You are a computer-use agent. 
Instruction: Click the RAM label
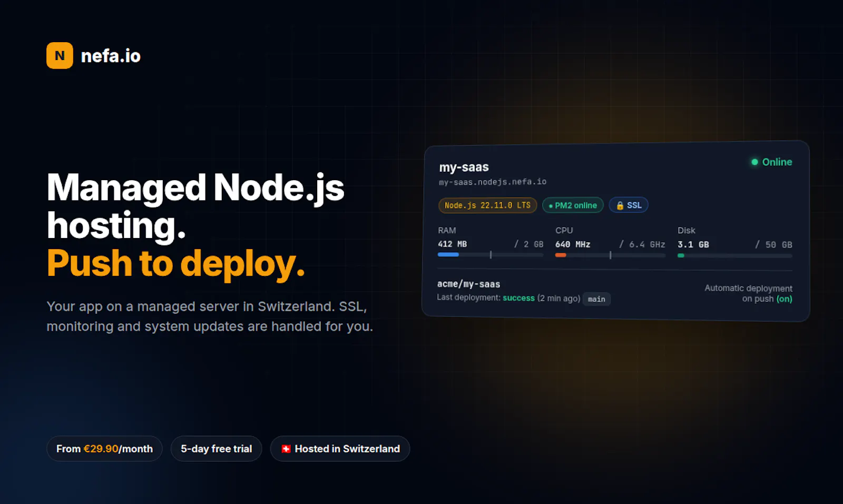(447, 230)
